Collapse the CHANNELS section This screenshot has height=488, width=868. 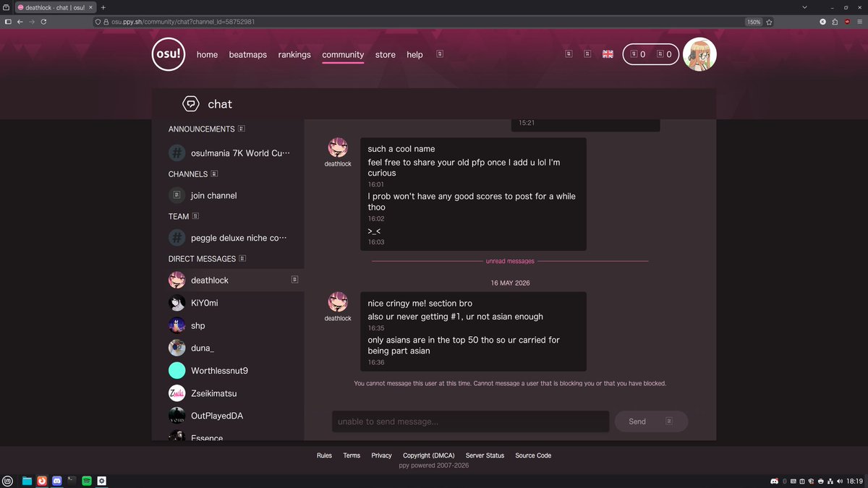coord(214,174)
